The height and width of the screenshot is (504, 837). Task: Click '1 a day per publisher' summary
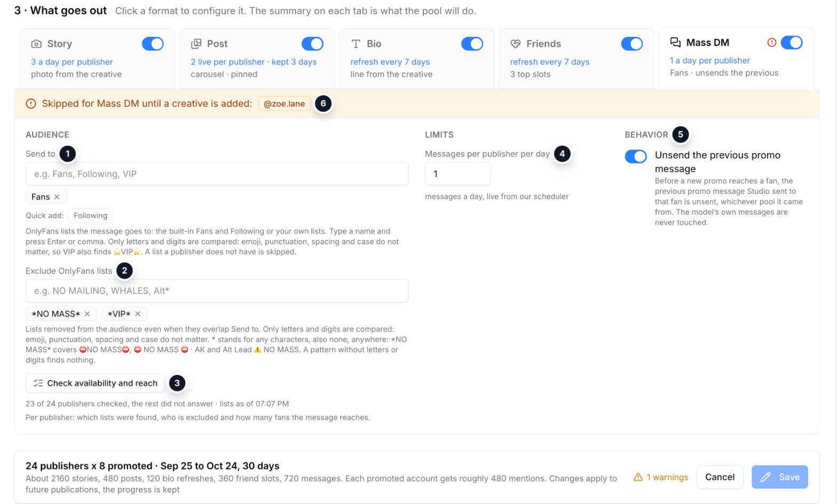(710, 60)
